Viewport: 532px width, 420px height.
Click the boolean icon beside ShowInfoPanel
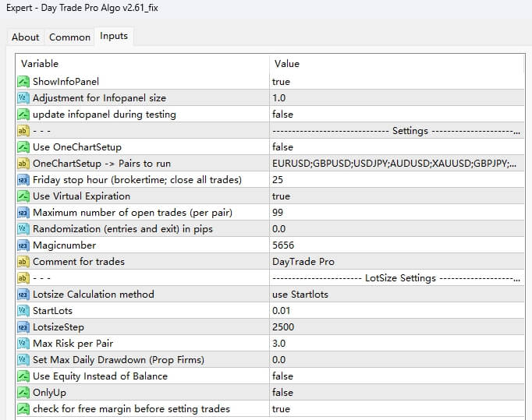[x=23, y=82]
